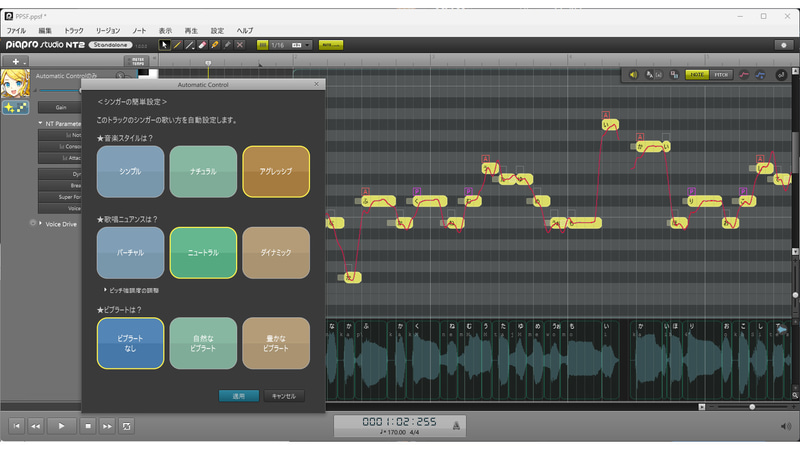Screen dimensions: 800x450
Task: Switch to NOTE edit mode
Action: click(697, 75)
